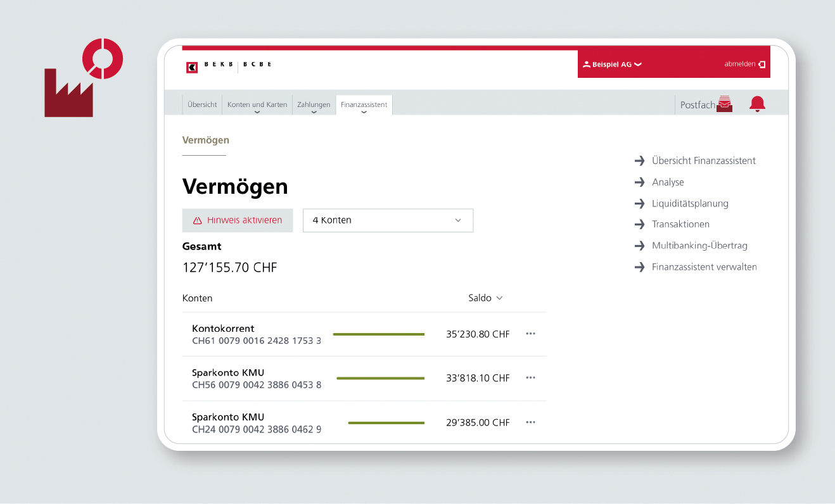Screen dimensions: 835x504
Task: Select the Finanzassistent tab
Action: pos(364,105)
